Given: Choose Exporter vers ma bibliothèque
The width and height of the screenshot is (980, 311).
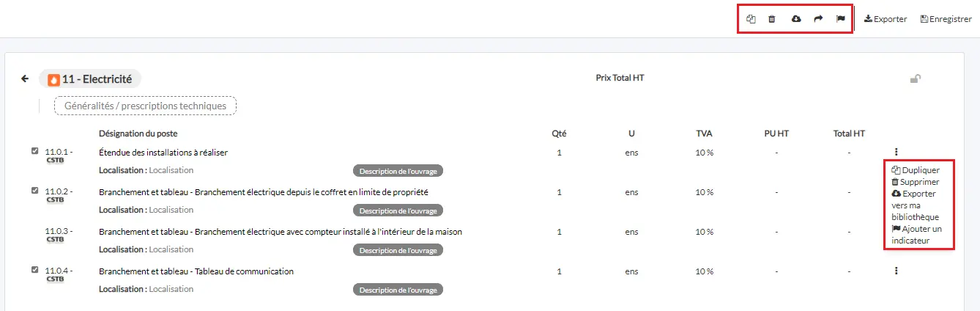Looking at the screenshot, I should coord(915,205).
